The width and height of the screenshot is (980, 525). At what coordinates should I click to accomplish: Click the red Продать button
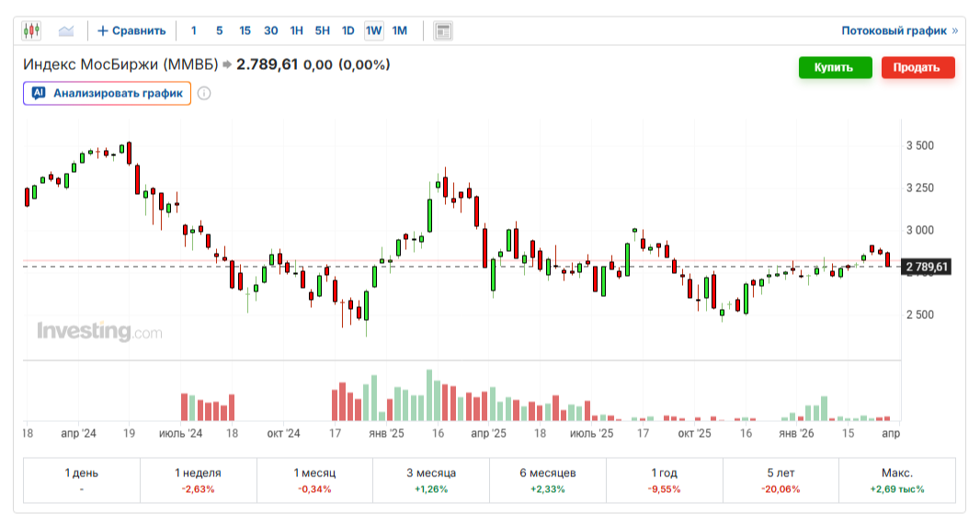pos(918,67)
